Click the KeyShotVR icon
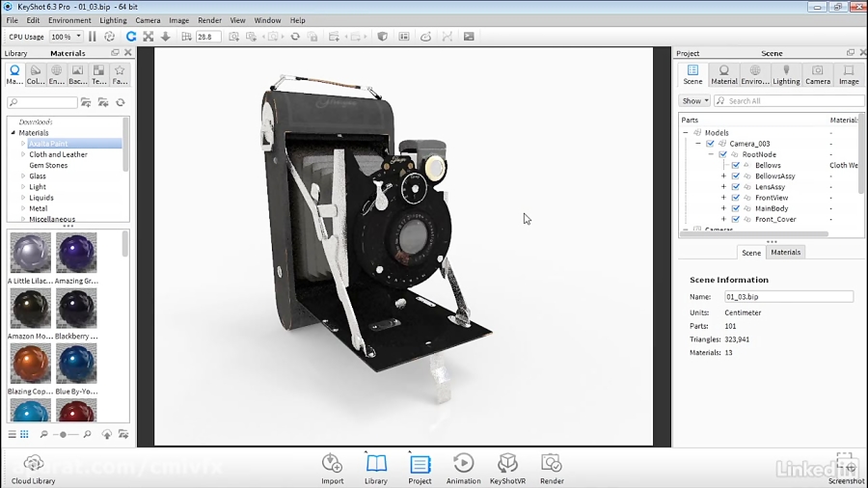 tap(507, 467)
